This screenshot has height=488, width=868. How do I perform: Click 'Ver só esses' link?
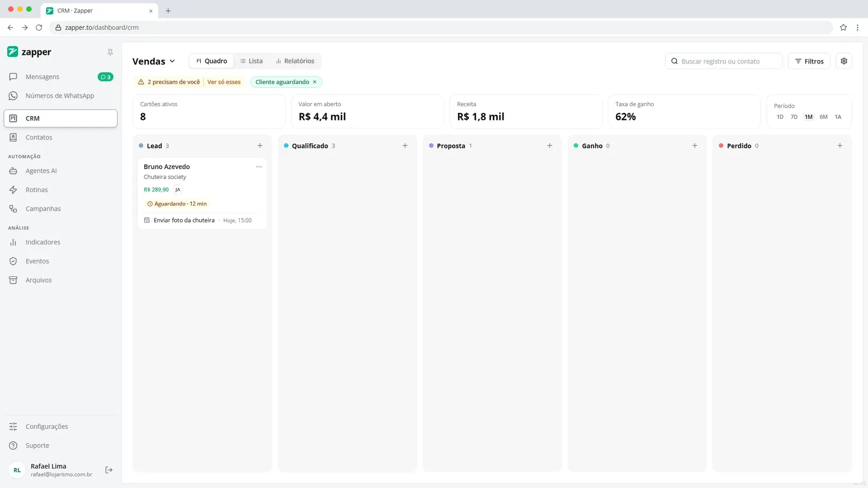(x=224, y=82)
